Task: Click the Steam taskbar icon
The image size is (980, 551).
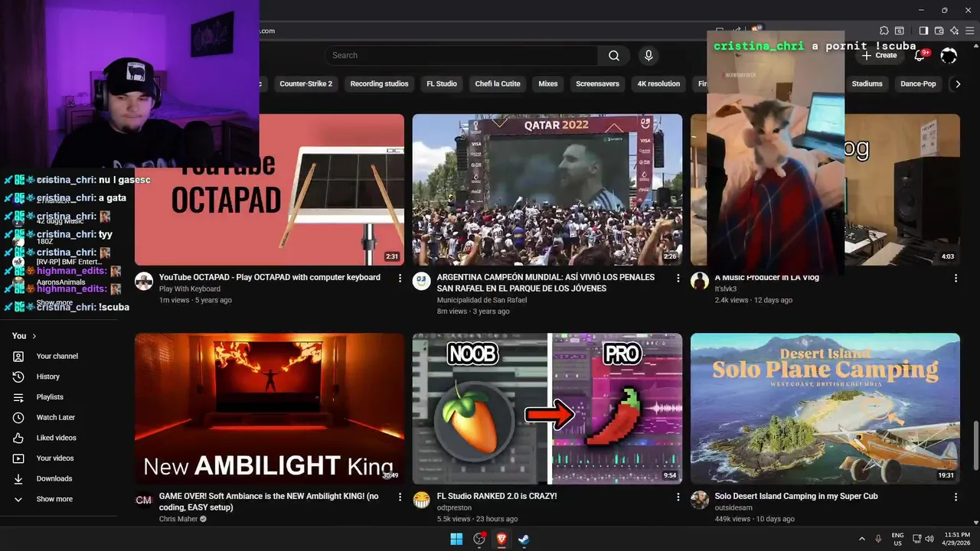Action: click(x=524, y=539)
